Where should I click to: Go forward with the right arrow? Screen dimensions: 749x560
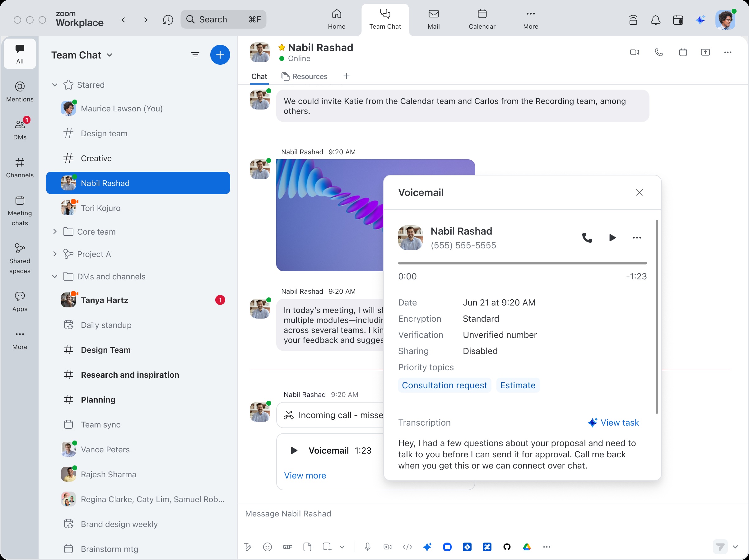coord(146,20)
